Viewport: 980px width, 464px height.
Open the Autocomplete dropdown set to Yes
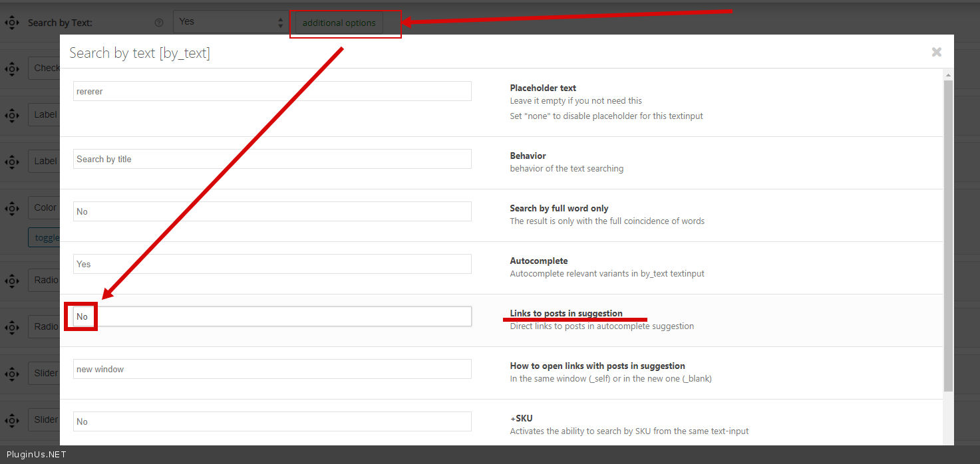[272, 264]
